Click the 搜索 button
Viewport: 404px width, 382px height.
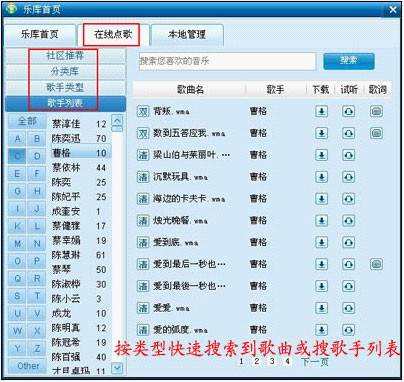coord(349,61)
